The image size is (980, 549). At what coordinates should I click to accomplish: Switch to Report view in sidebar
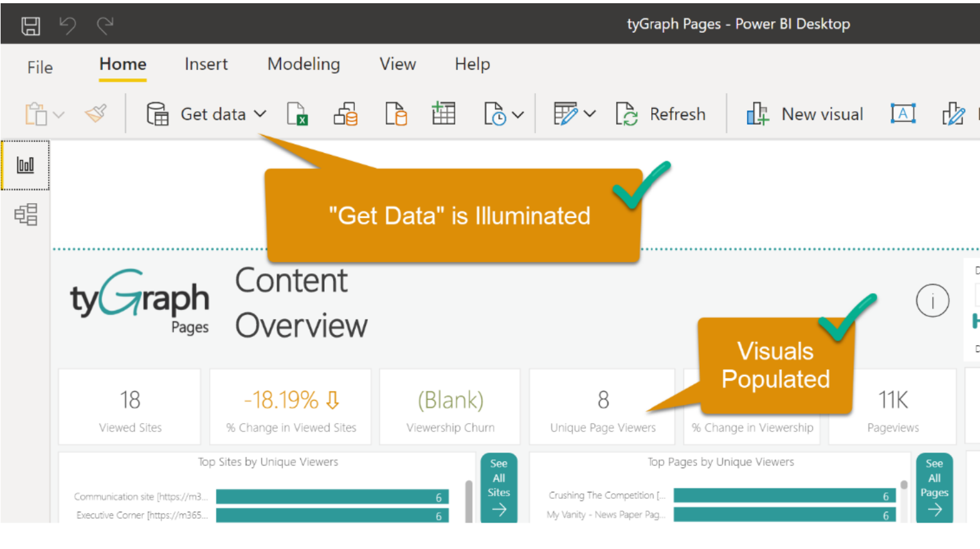(25, 165)
